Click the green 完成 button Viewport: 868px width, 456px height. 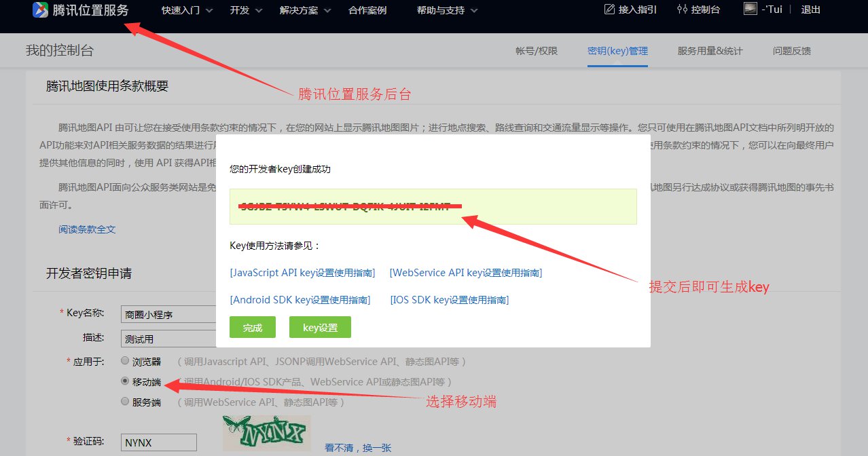253,327
